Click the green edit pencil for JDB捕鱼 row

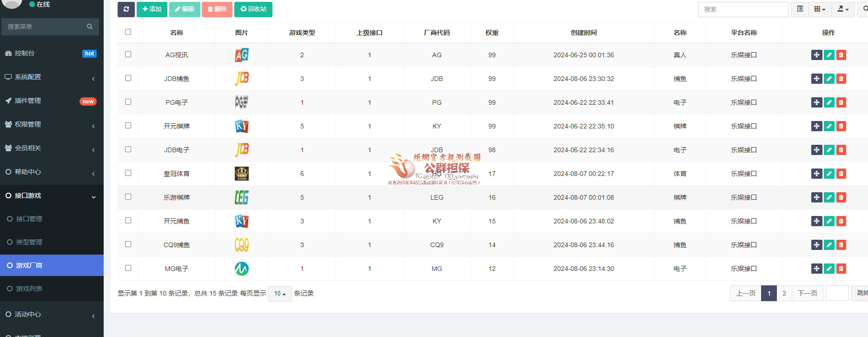coord(829,79)
